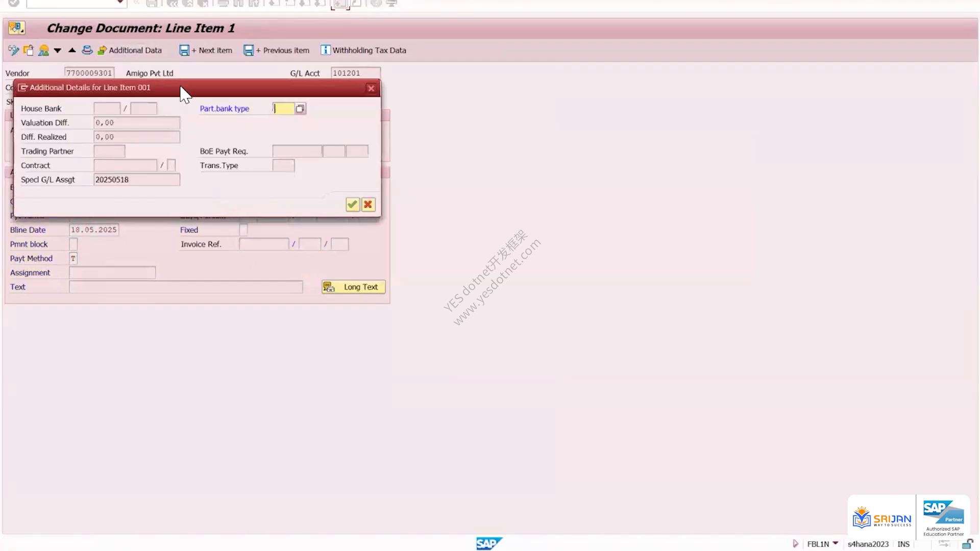
Task: Expand the FBL1N status bar dropdown
Action: point(835,543)
